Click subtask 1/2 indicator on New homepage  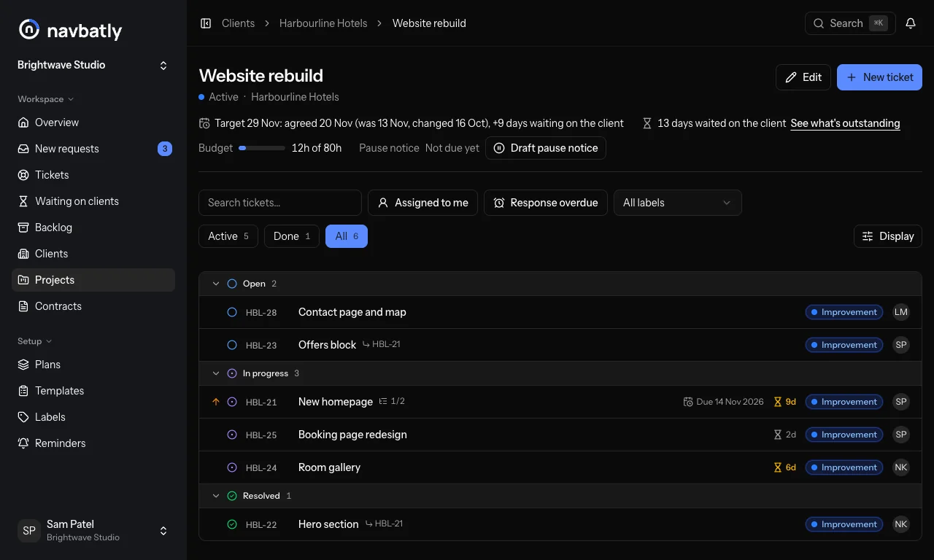(x=392, y=402)
